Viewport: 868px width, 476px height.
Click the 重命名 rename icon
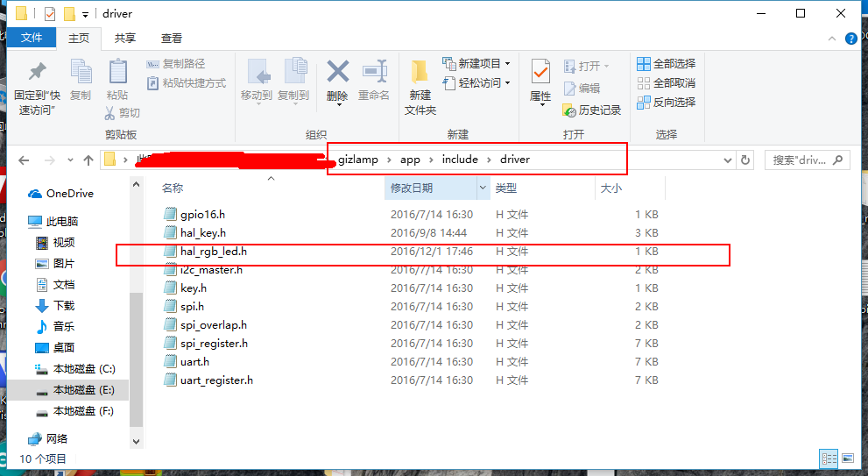coord(374,73)
